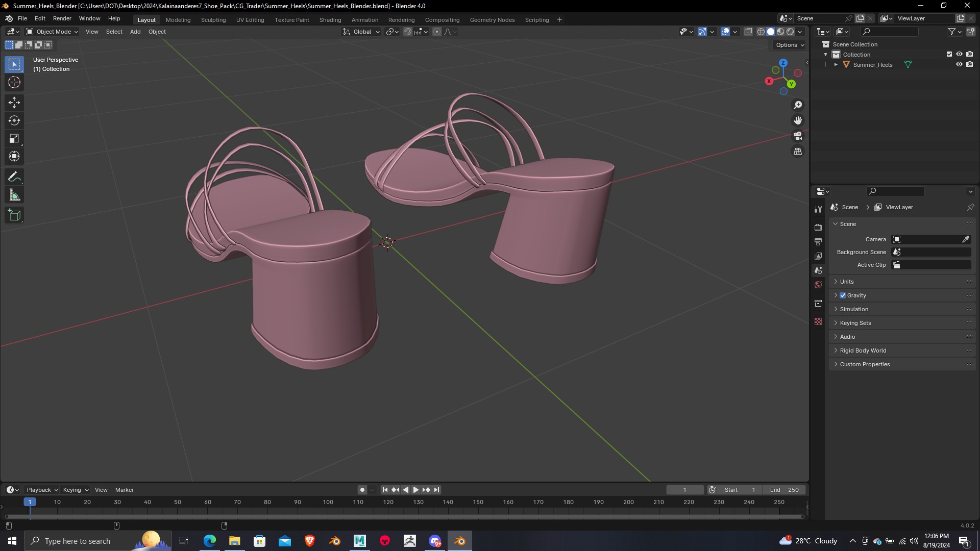980x551 pixels.
Task: Select the Select Box tool
Action: [x=14, y=64]
